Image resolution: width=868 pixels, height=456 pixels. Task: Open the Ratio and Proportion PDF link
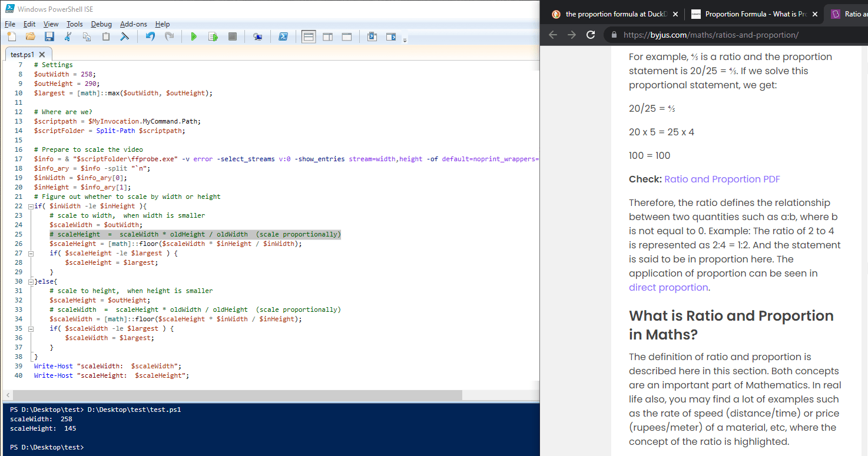722,179
